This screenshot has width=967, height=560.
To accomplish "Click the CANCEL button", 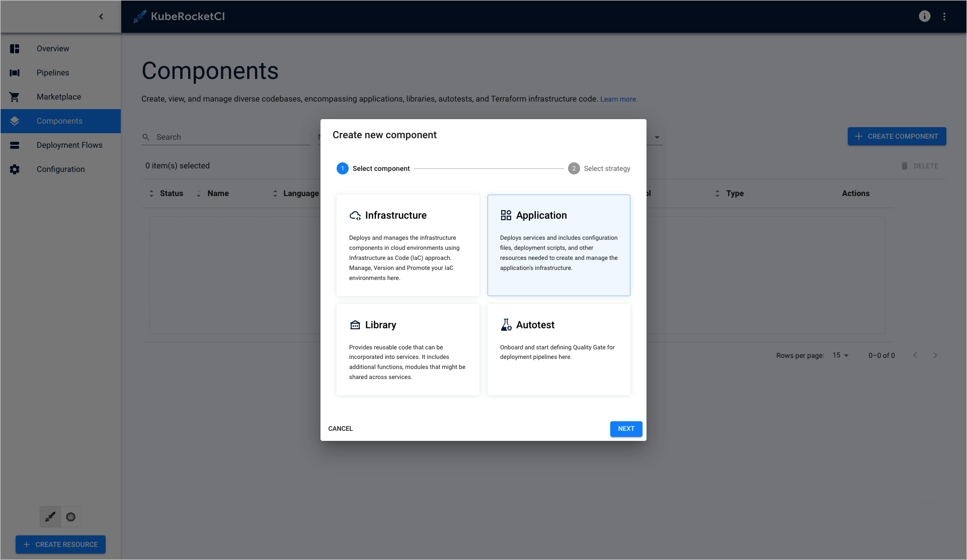I will (x=341, y=429).
